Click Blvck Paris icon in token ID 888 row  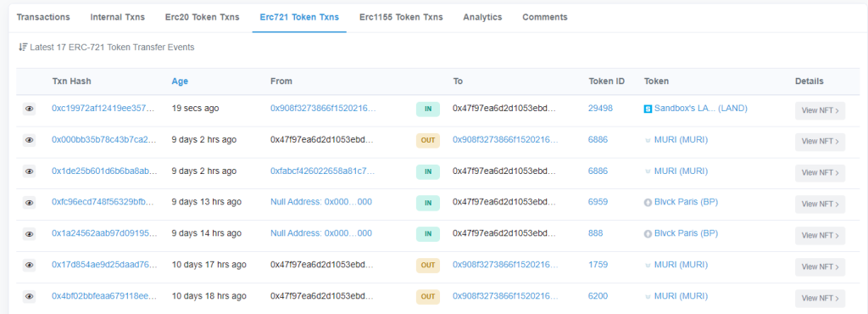point(648,234)
